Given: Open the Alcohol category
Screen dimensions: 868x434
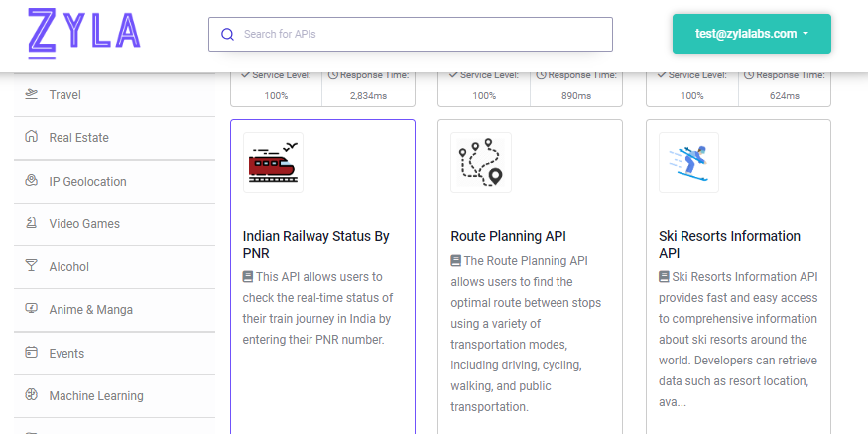Looking at the screenshot, I should point(115,267).
